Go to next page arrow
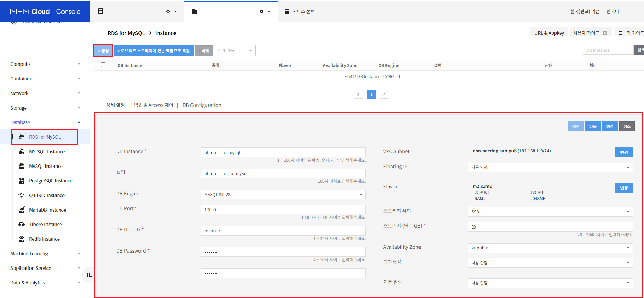The width and height of the screenshot is (644, 298). pos(384,94)
